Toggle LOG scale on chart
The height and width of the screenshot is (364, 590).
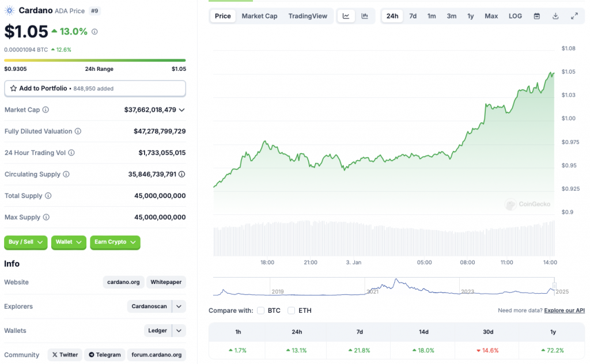(x=515, y=16)
